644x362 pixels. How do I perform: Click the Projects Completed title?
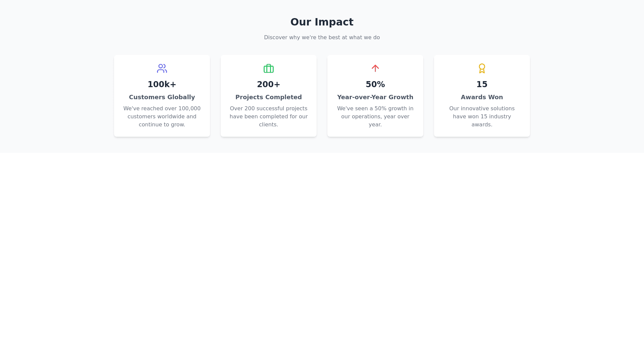[268, 97]
